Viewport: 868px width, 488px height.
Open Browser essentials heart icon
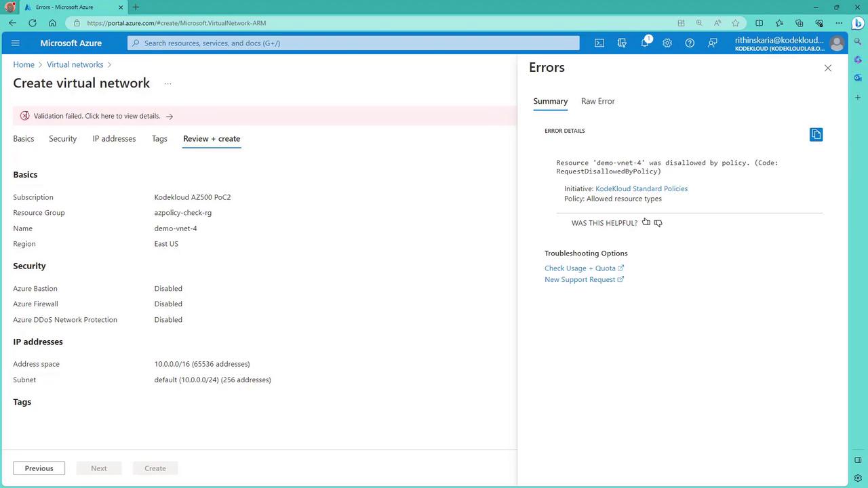pos(818,23)
